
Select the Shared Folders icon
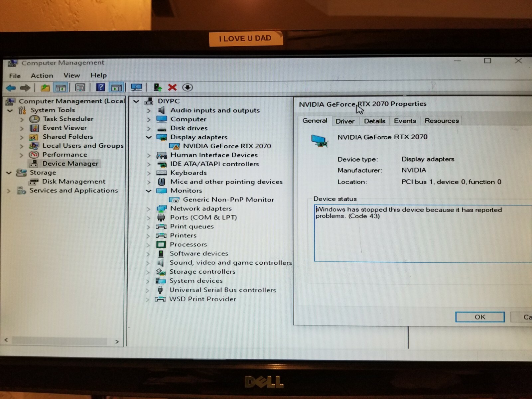(34, 137)
